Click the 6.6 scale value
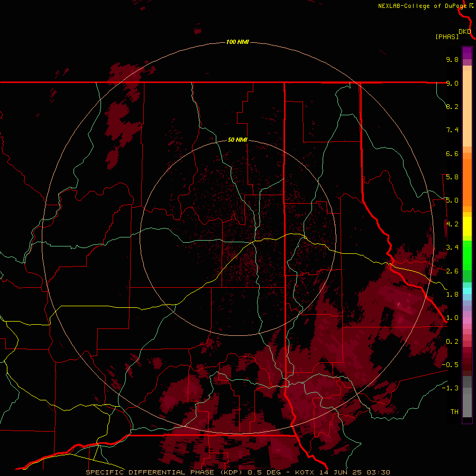This screenshot has width=476, height=476. (452, 153)
